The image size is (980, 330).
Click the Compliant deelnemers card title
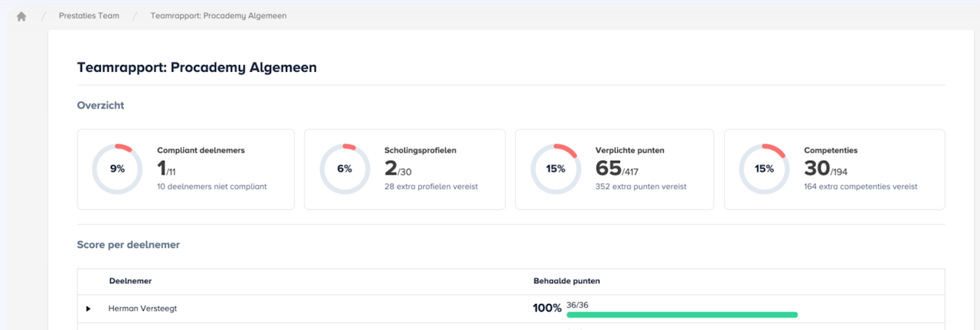pyautogui.click(x=201, y=151)
